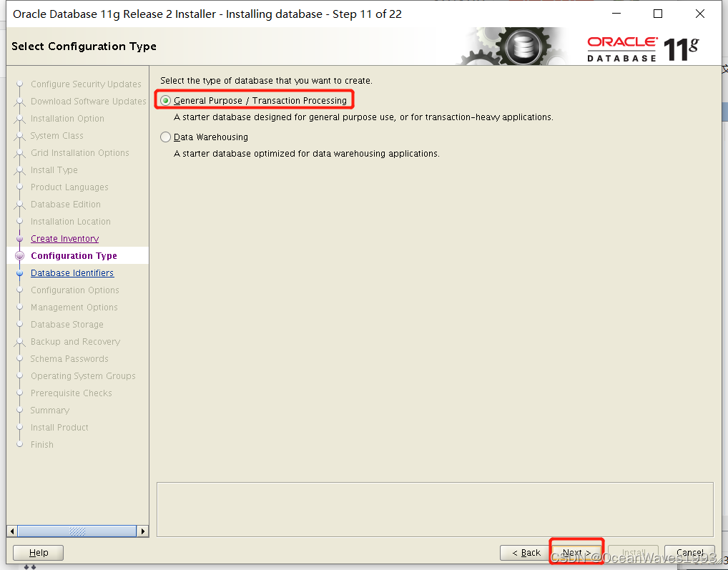
Task: Click the sidebar horizontal scrollbar thumb
Action: 77,531
